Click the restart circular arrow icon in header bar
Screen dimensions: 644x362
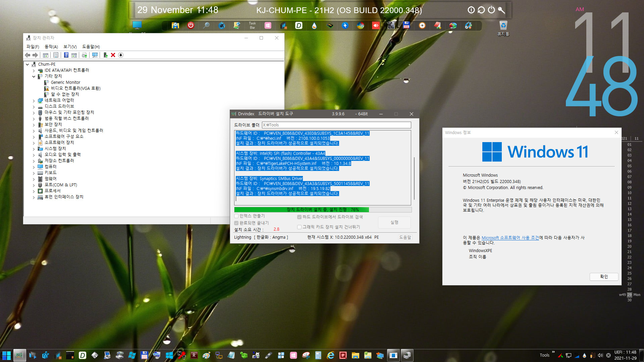[x=481, y=10]
